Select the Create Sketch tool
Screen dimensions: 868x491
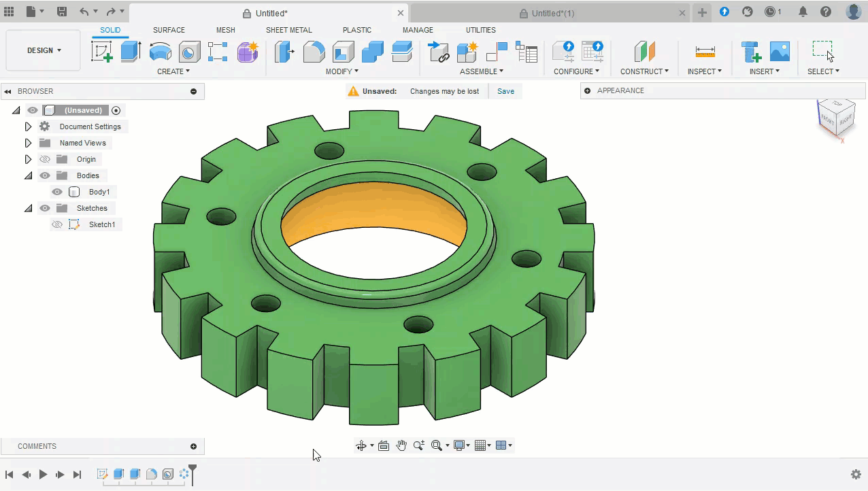tap(102, 52)
